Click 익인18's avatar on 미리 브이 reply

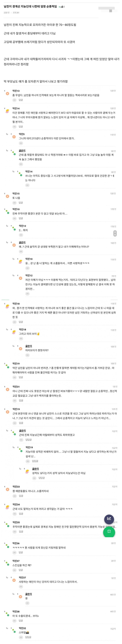pyautogui.click(x=14, y=332)
